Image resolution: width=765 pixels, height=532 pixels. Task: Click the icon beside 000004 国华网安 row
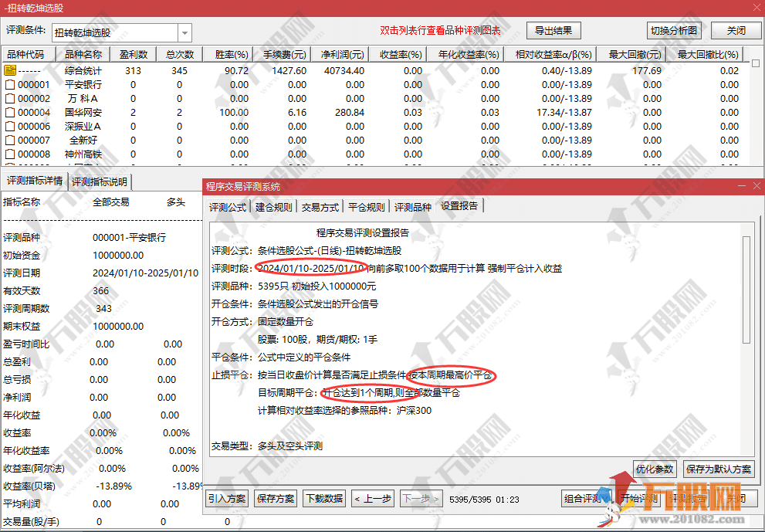pos(10,112)
